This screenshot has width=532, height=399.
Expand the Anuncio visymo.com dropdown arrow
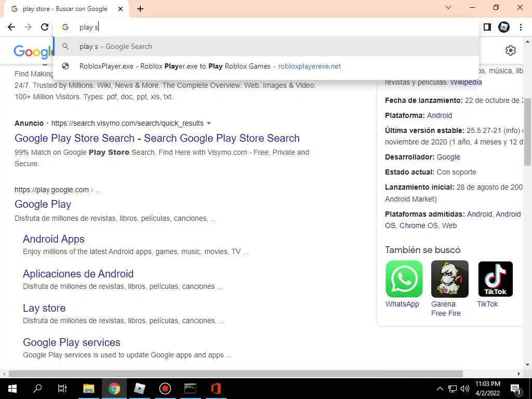(x=209, y=123)
